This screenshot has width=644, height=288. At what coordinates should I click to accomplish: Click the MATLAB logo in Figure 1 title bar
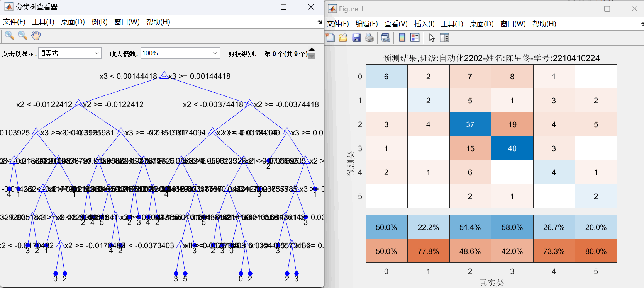(x=332, y=9)
